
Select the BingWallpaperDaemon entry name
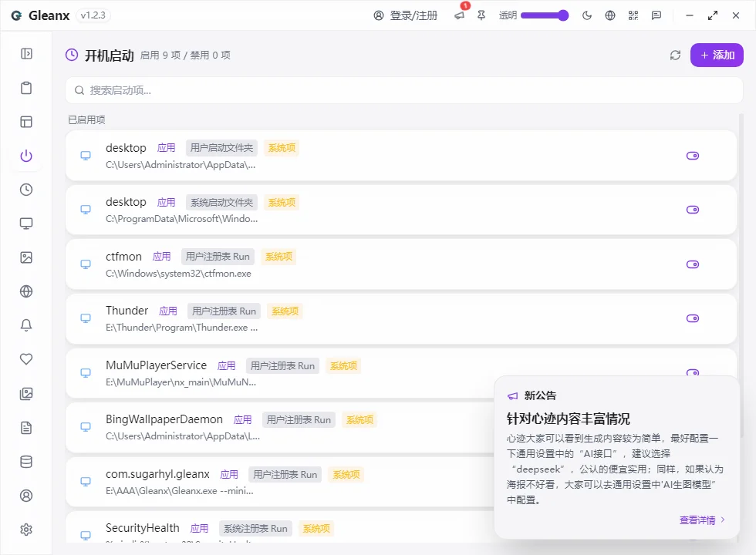point(164,419)
